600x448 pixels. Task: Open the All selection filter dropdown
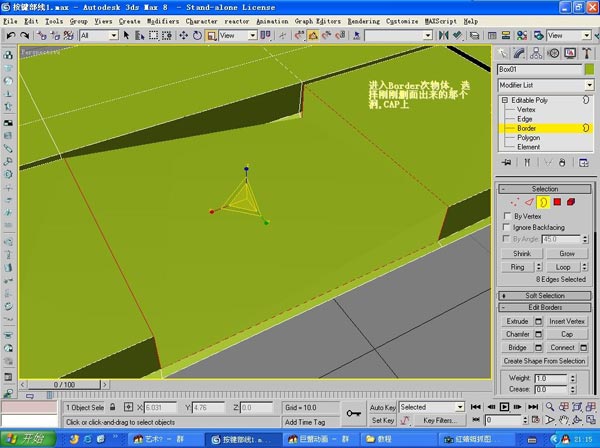coord(99,36)
